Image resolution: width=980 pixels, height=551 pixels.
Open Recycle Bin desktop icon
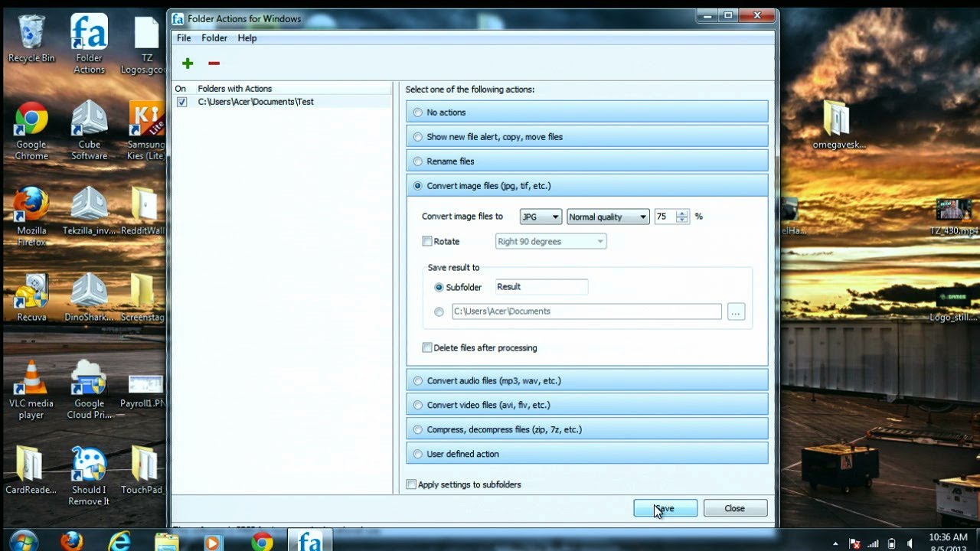point(31,40)
